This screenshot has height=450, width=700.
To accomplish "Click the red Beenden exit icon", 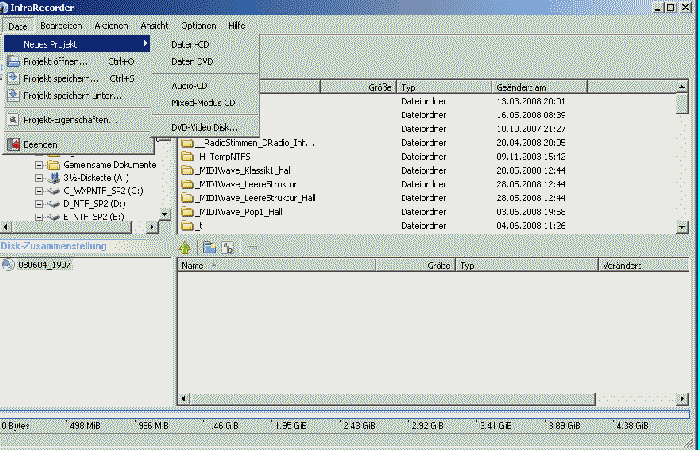I will (x=13, y=144).
